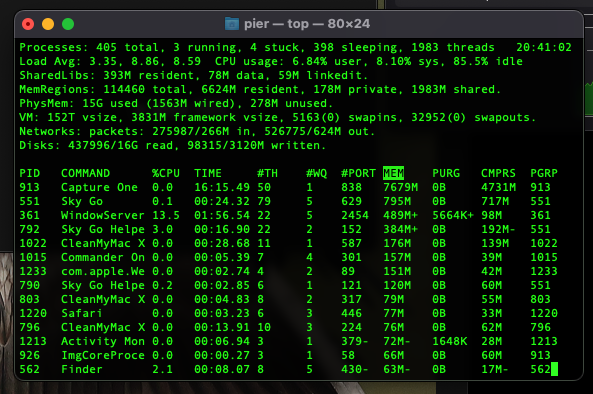Viewport: 593px width, 394px height.
Task: Click the CMPRS column header
Action: (498, 173)
